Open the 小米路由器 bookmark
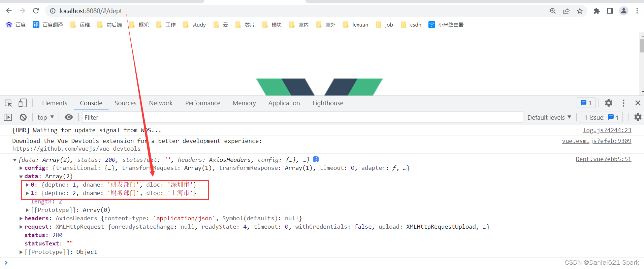644x269 pixels. 446,25
